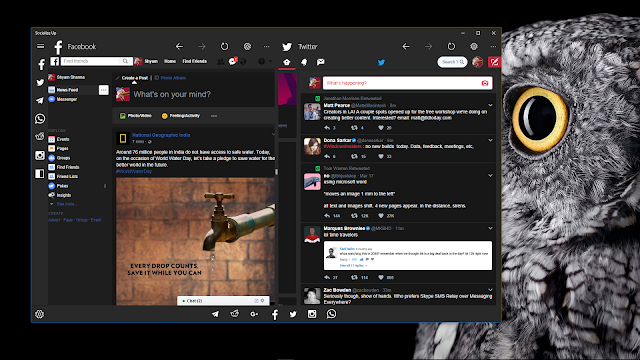Image resolution: width=640 pixels, height=360 pixels.
Task: Open Twitter from the bottom bar
Action: pyautogui.click(x=293, y=314)
